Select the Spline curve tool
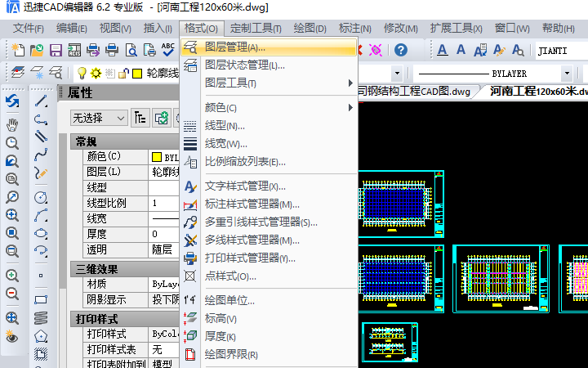Image resolution: width=588 pixels, height=368 pixels. click(41, 155)
